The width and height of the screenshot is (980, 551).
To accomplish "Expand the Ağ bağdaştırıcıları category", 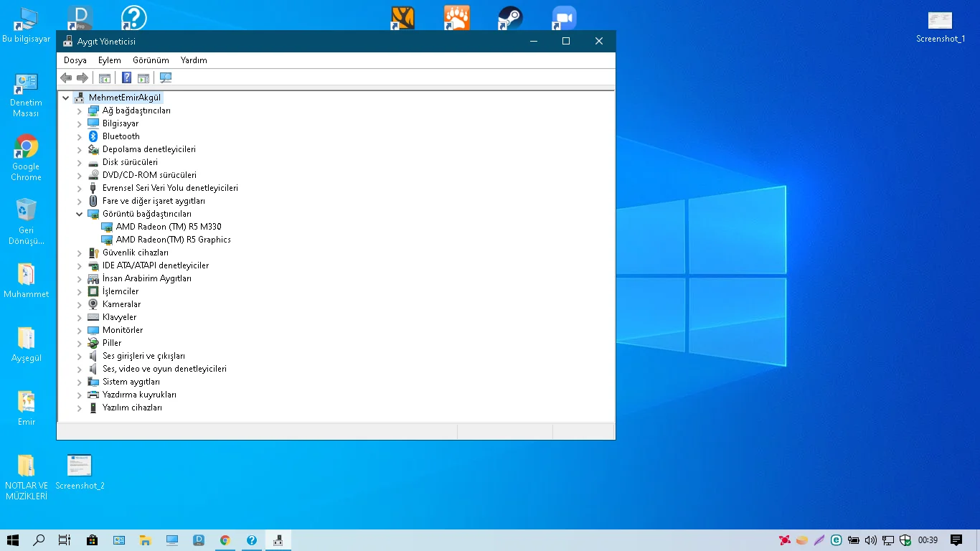I will tap(80, 110).
